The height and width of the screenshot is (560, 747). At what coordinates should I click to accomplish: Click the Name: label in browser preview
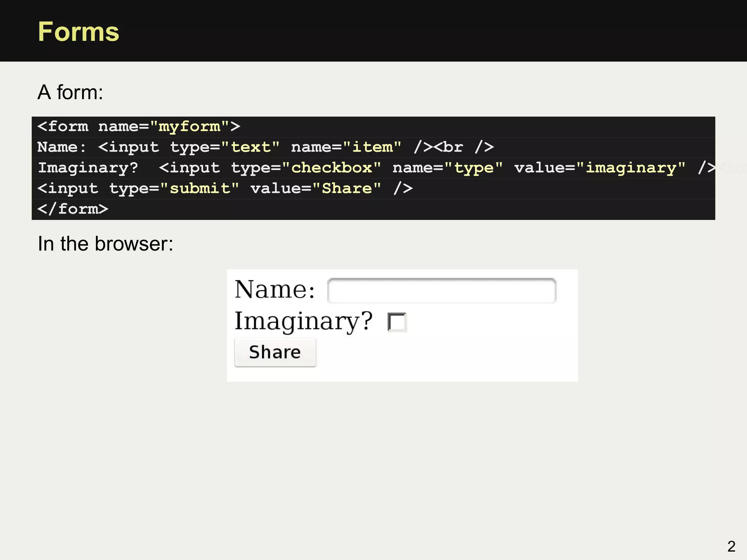(275, 290)
